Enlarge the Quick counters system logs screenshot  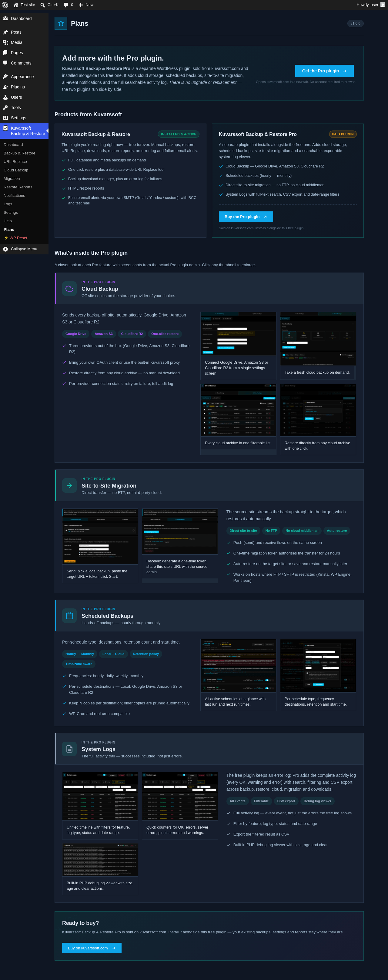(180, 796)
